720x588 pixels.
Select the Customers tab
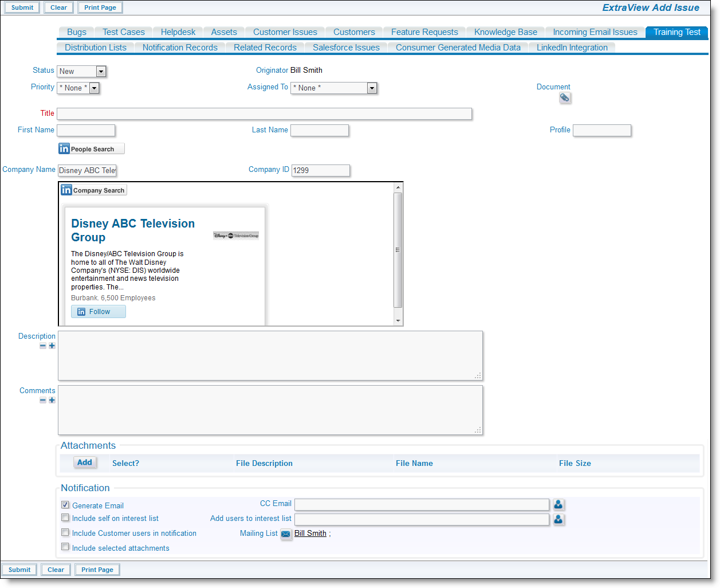point(354,32)
